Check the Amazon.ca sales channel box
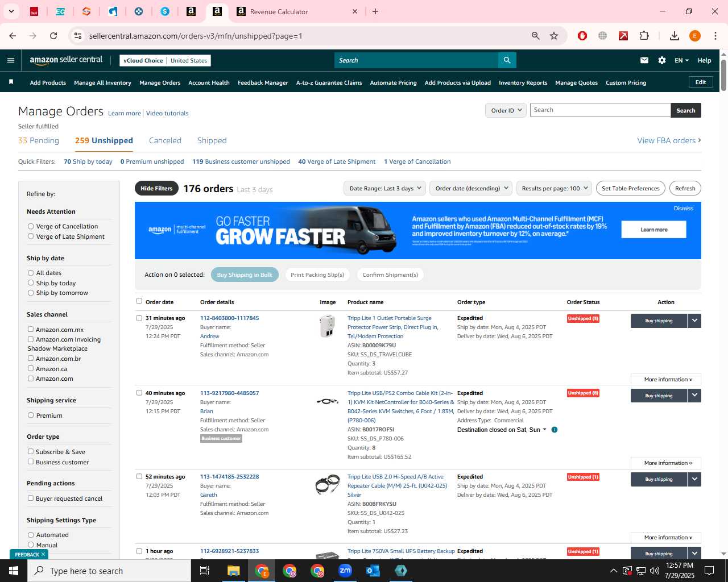This screenshot has width=728, height=582. 31,368
